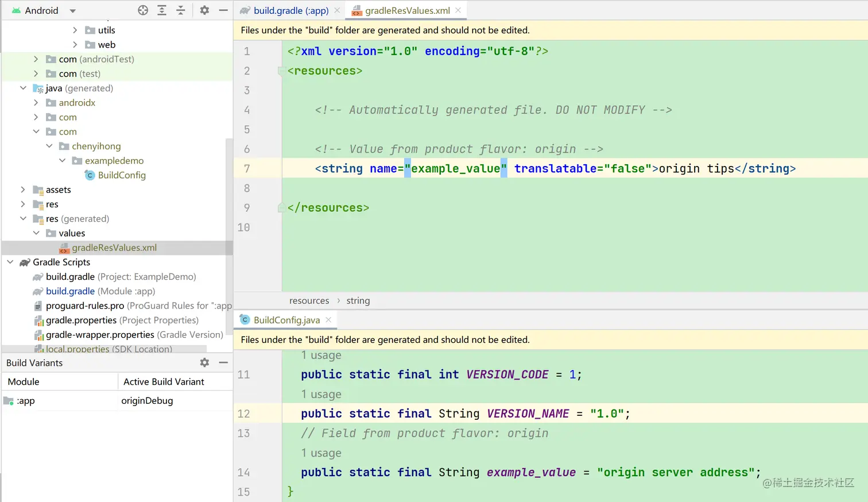Click the BuildConfig.java tab class icon
868x502 pixels.
tap(245, 320)
